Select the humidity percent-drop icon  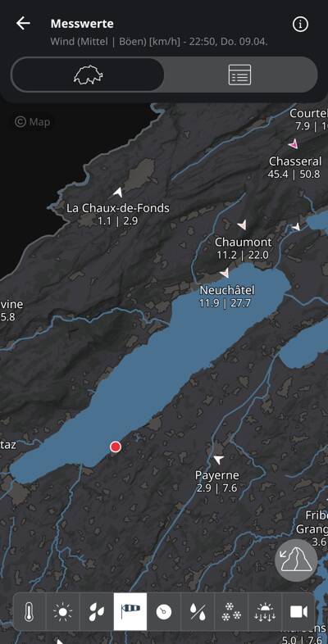pos(198,611)
